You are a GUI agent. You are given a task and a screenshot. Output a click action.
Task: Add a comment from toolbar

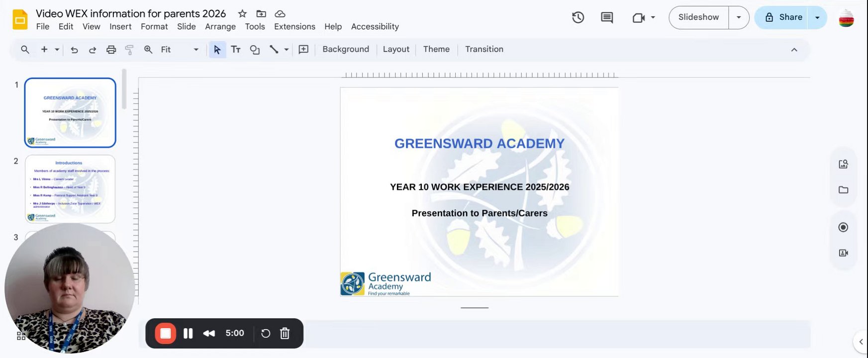tap(303, 49)
